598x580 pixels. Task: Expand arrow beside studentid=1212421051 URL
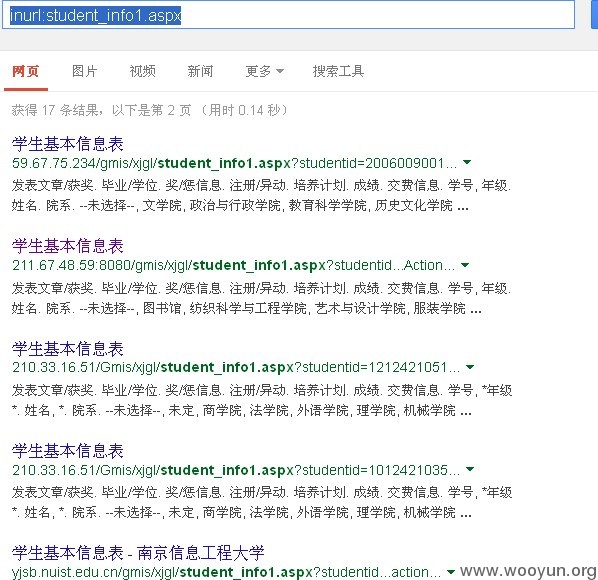[470, 367]
